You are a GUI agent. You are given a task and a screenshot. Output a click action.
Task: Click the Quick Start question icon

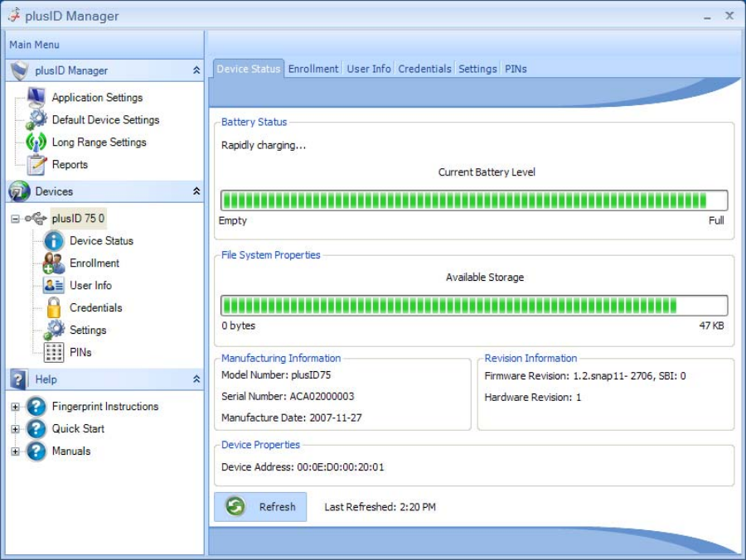click(x=36, y=429)
